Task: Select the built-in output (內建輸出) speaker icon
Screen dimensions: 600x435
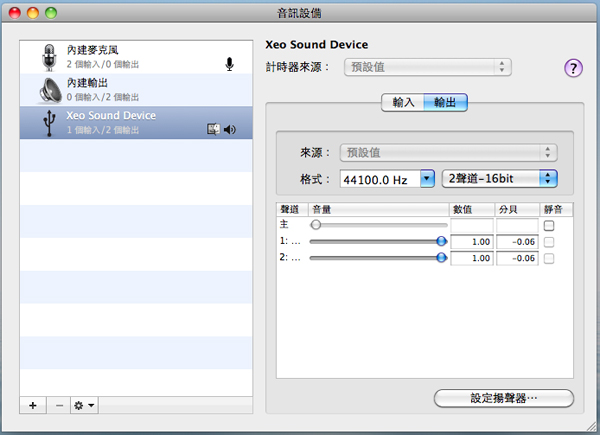Action: (x=48, y=89)
